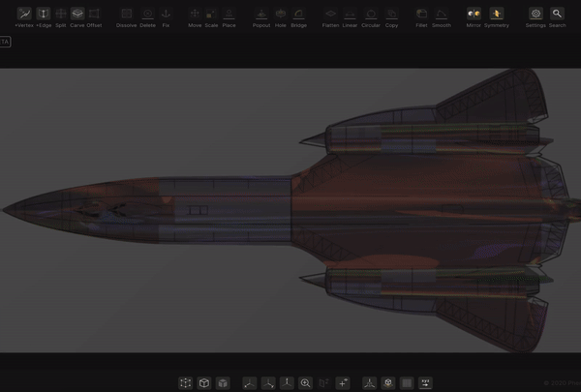Click axis icon with right branch highlighted
Viewport: 581px width, 392px height.
point(268,382)
